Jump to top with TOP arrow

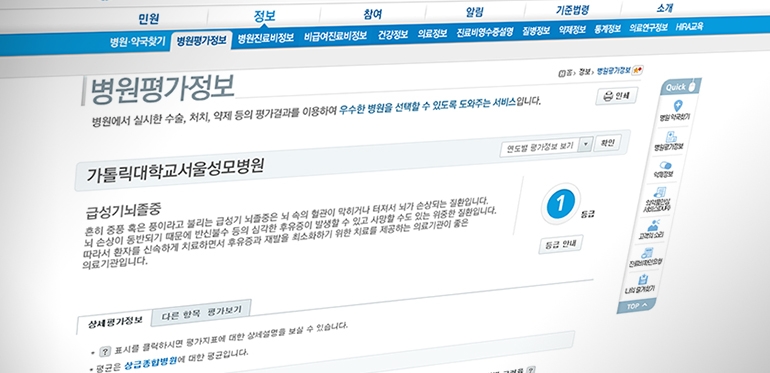pos(637,306)
